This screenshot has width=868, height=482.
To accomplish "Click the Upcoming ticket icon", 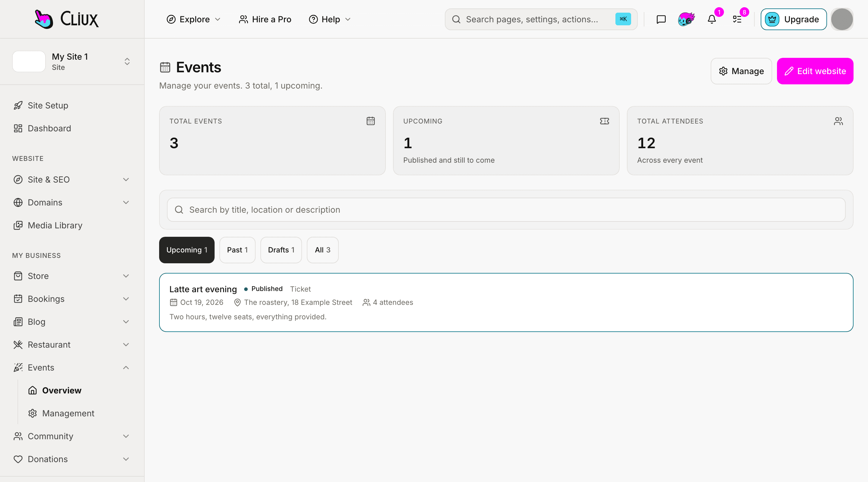I will (x=605, y=121).
